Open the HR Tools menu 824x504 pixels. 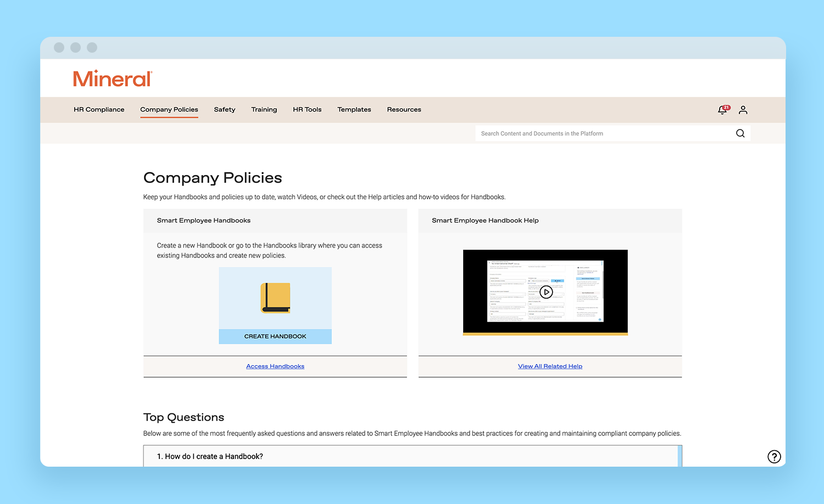307,110
